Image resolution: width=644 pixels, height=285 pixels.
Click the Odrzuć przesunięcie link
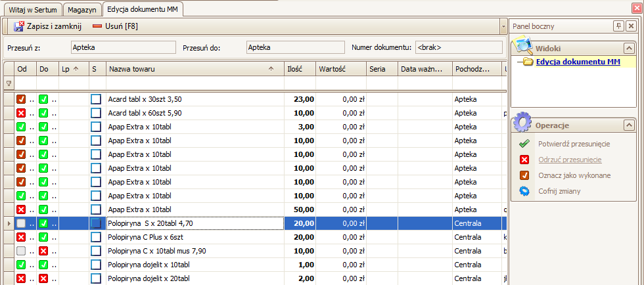pos(569,160)
